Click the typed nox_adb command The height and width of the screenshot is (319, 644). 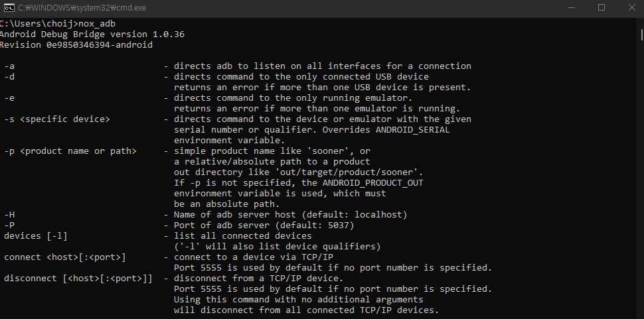click(x=100, y=24)
